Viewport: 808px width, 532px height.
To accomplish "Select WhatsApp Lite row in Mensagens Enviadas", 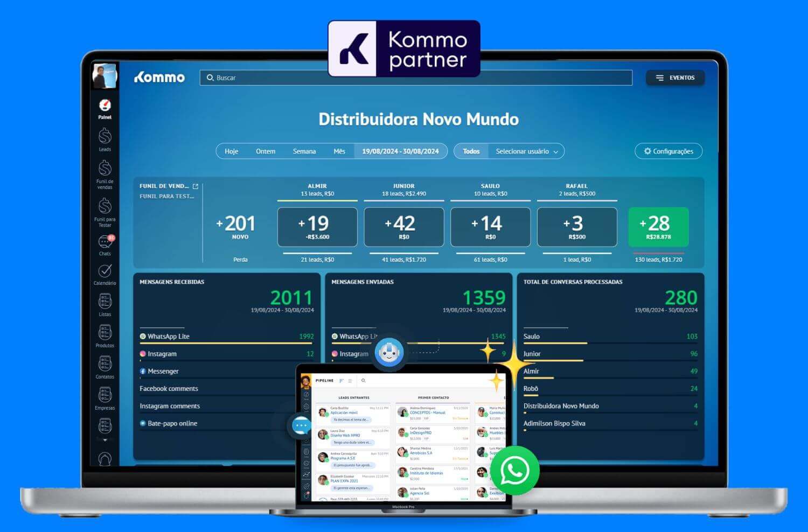I will 419,337.
